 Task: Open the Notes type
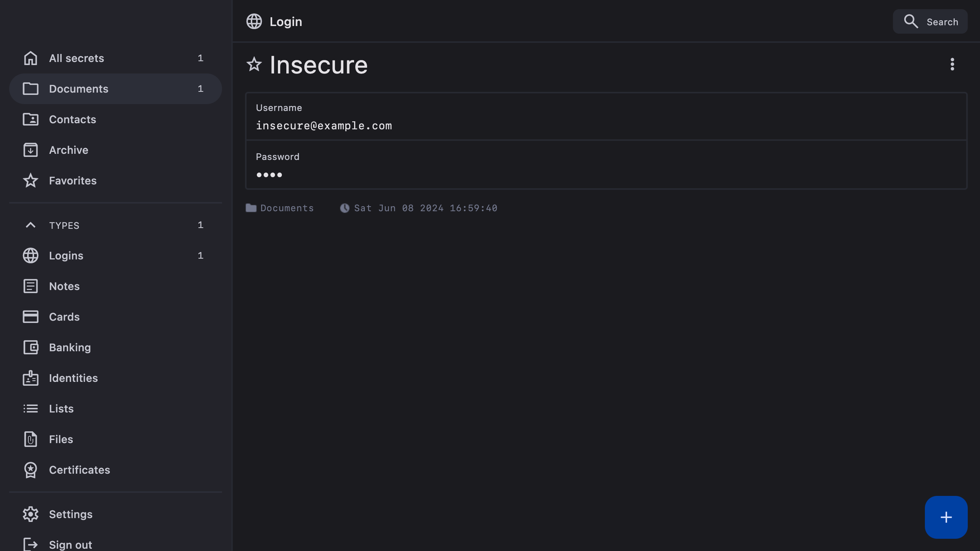pyautogui.click(x=64, y=286)
